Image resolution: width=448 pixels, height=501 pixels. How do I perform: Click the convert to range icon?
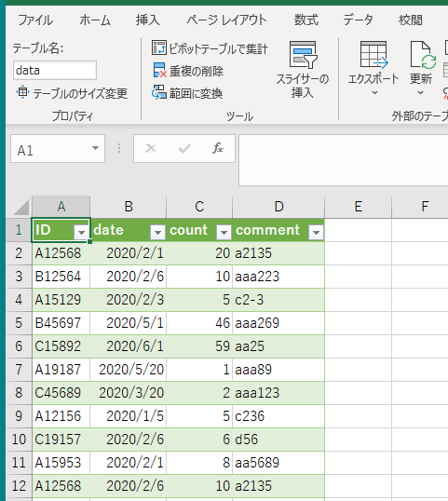pos(159,92)
